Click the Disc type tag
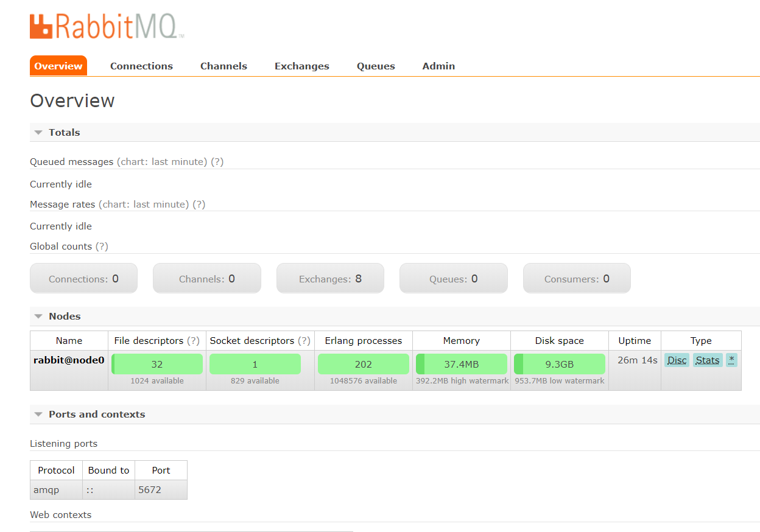760x532 pixels. [677, 360]
